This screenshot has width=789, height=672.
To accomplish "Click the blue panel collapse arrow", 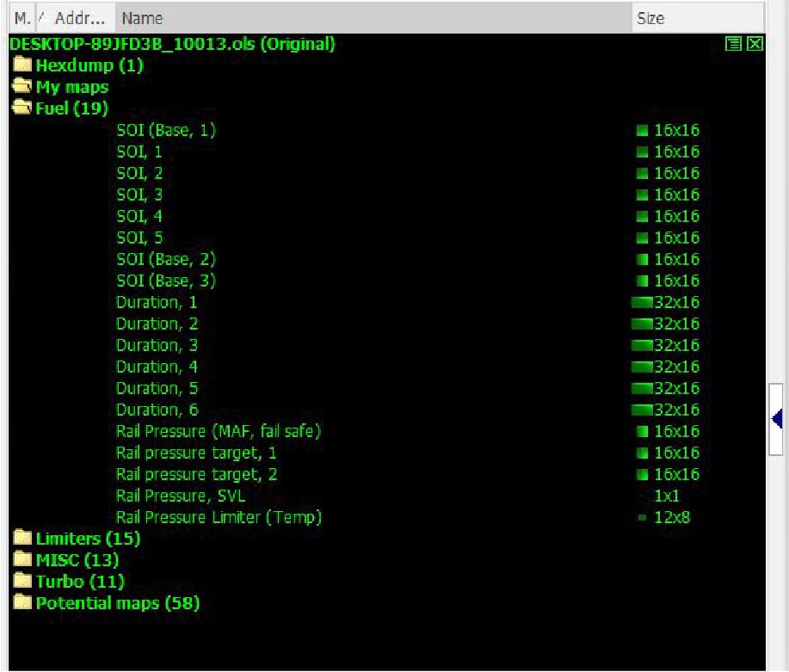I will (777, 419).
